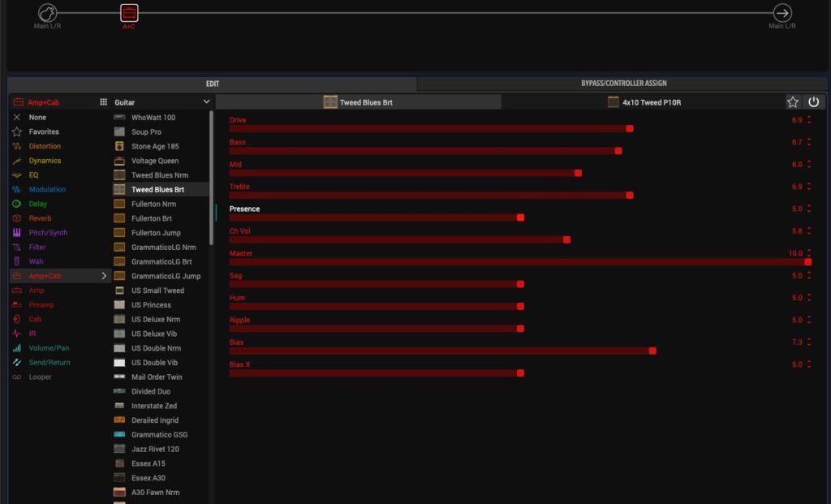Choose the US Deluxe Vib amp

point(154,334)
